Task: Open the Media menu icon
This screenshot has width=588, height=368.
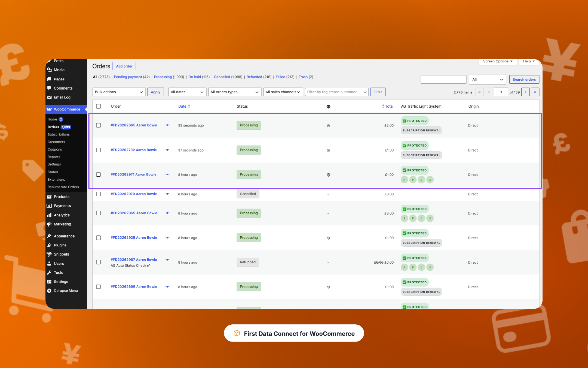Action: click(x=49, y=70)
